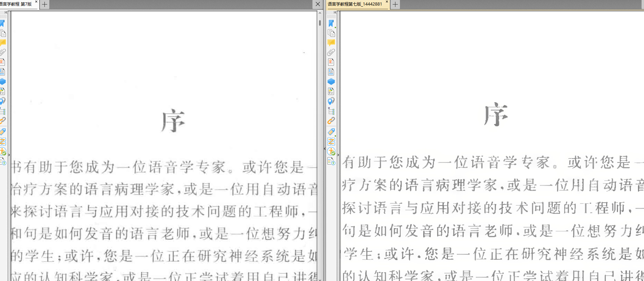This screenshot has width=644, height=281.
Task: Open Bookmarks pane in left document
Action: point(2,23)
